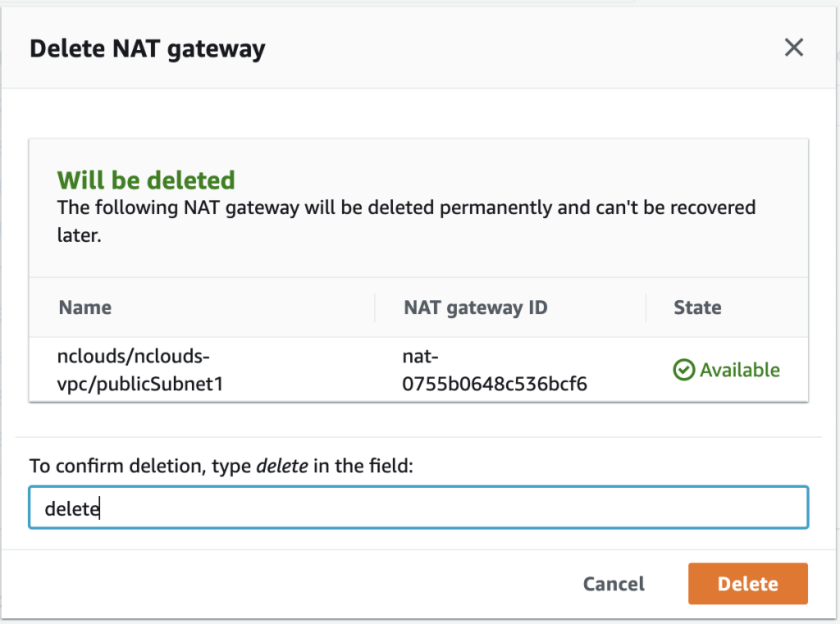This screenshot has width=840, height=624.
Task: Click the Name column header
Action: pos(85,307)
